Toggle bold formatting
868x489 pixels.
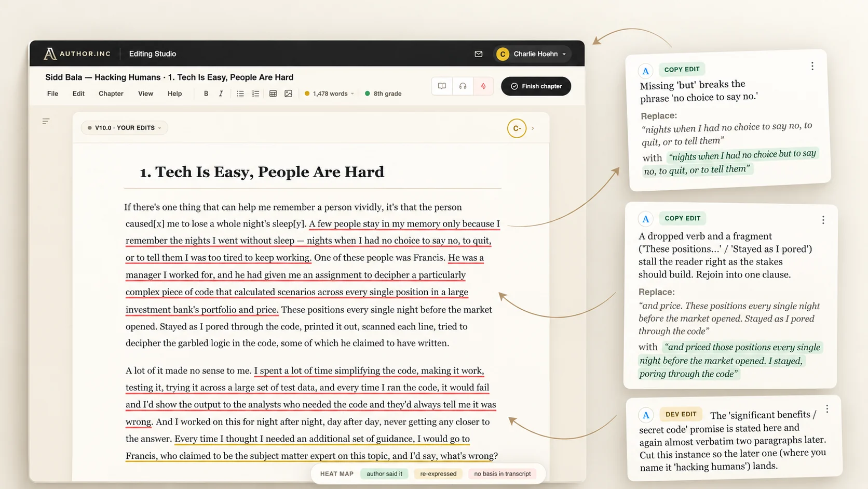pyautogui.click(x=206, y=94)
